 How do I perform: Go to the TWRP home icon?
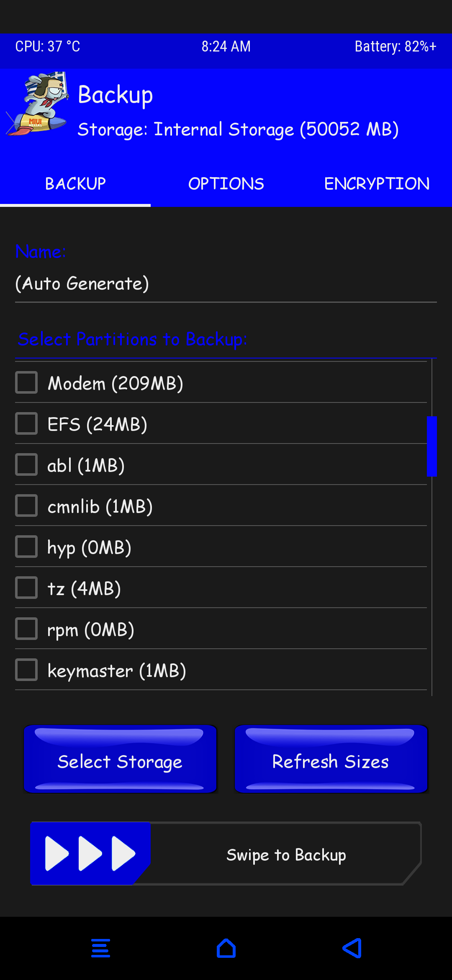[226, 948]
